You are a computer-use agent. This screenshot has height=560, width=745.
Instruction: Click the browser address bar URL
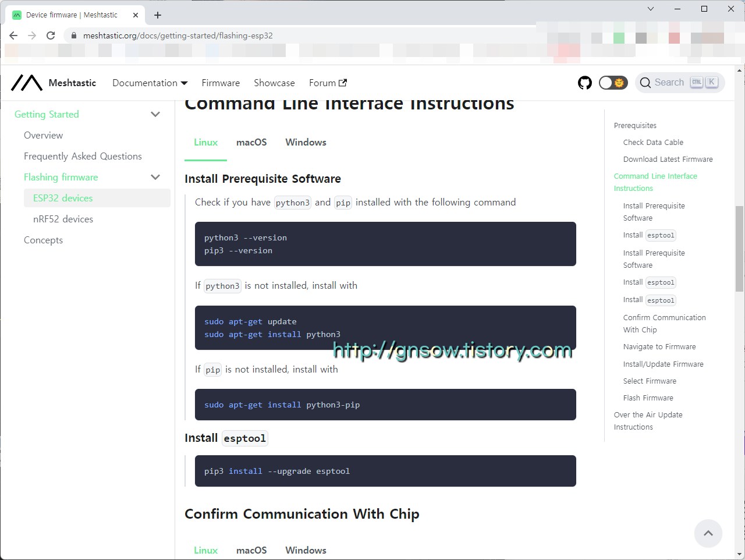click(178, 36)
